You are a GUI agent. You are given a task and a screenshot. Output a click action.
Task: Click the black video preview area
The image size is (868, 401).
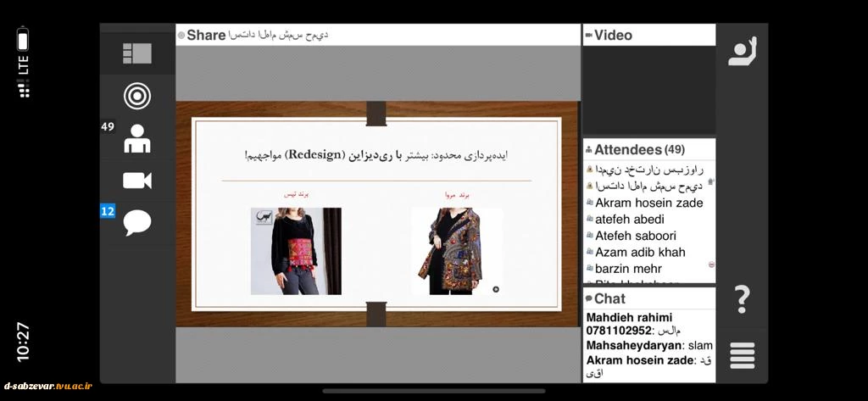648,90
